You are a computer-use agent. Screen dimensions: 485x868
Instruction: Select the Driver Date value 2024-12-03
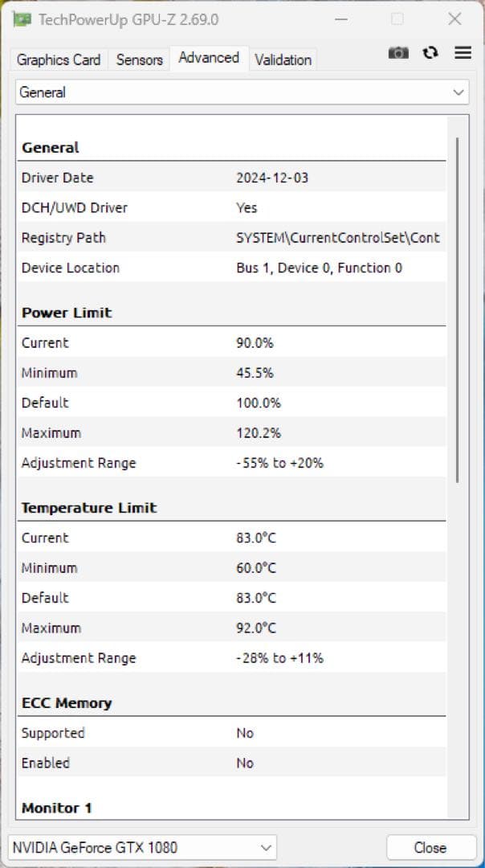(x=272, y=178)
